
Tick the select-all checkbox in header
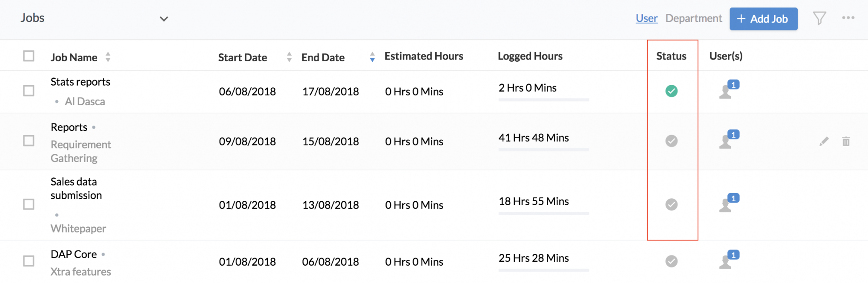pyautogui.click(x=29, y=56)
